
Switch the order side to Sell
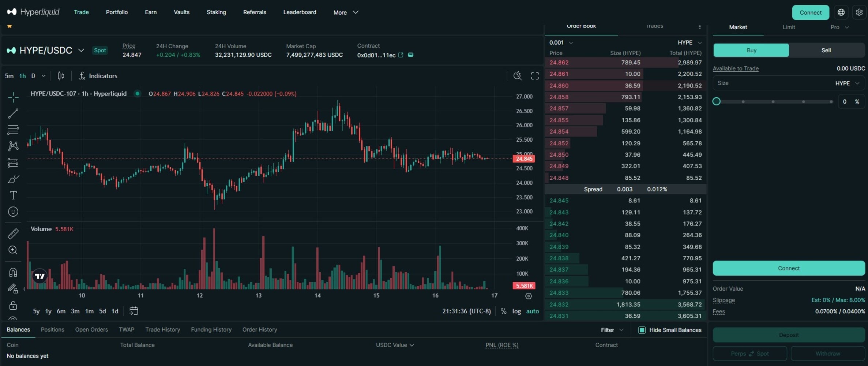point(826,50)
